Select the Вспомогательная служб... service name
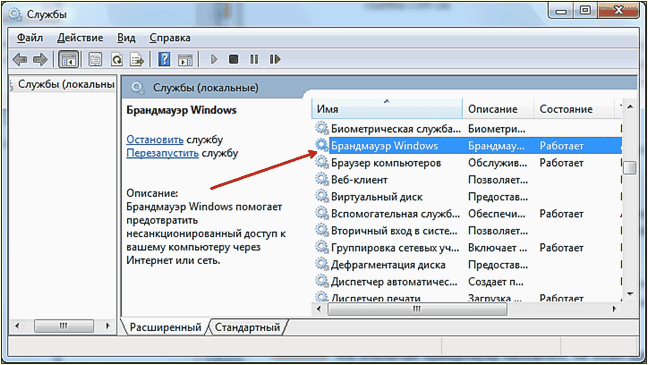Viewport: 648px width, 365px height. click(x=395, y=213)
